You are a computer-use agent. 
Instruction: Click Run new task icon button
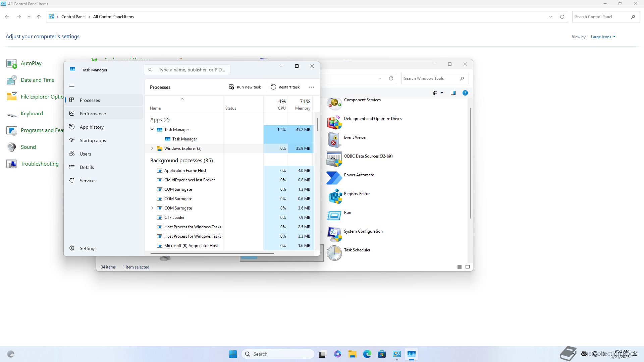[x=231, y=87]
